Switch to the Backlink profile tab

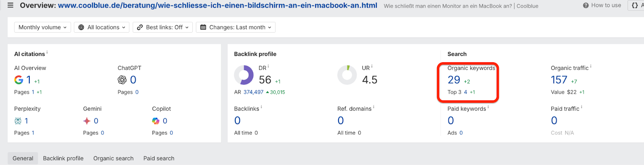(63, 158)
